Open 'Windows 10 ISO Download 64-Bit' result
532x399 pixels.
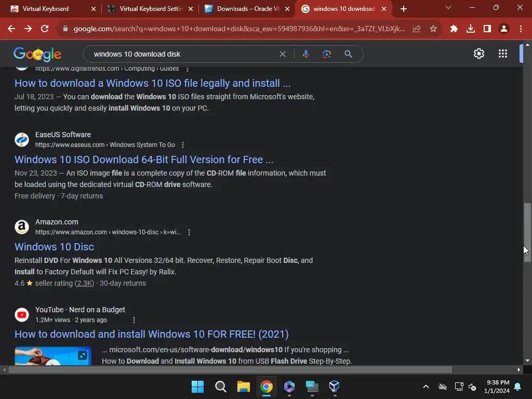(x=144, y=159)
